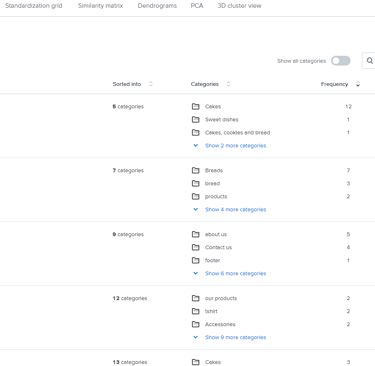The image size is (375, 366).
Task: Open the 3D cluster view tab
Action: click(x=239, y=6)
